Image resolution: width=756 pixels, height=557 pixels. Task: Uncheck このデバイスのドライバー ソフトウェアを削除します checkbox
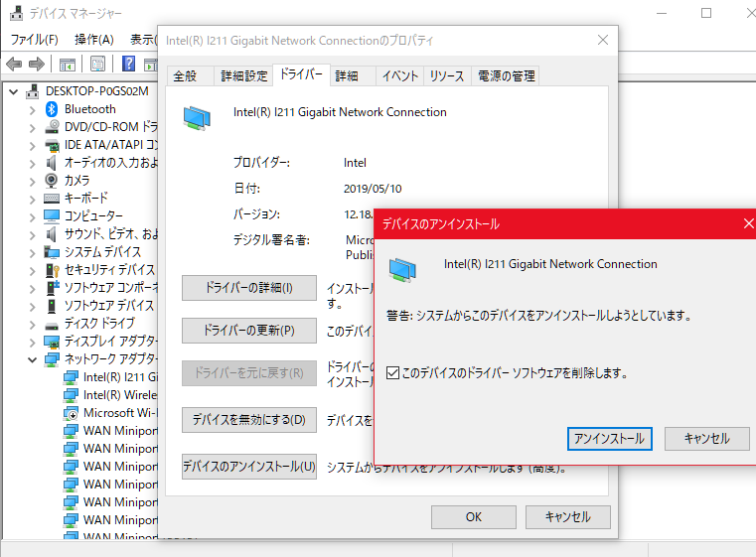coord(393,372)
